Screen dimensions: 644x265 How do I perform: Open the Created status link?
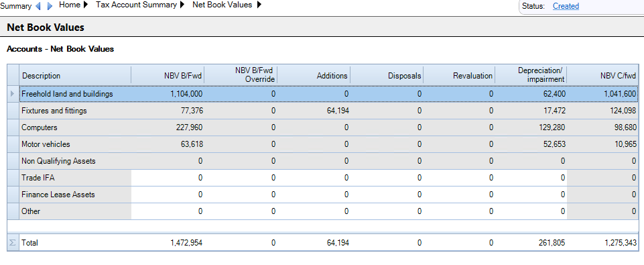(x=566, y=6)
